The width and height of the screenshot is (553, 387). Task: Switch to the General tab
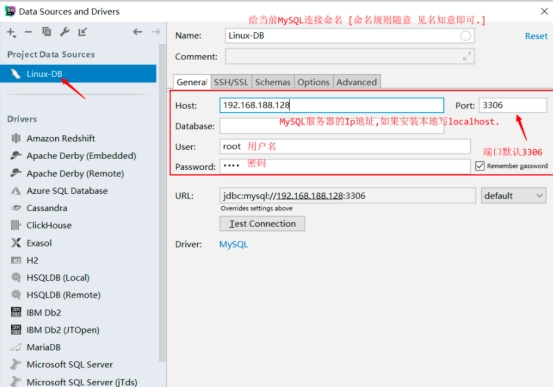[x=192, y=82]
